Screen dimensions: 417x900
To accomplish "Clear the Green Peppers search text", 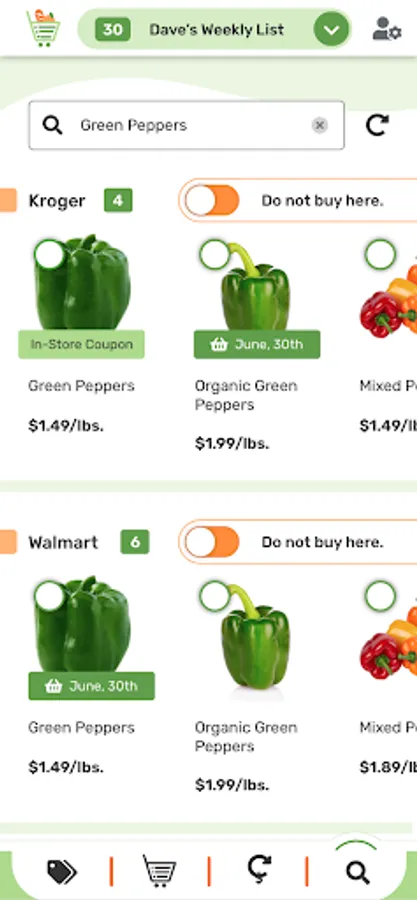I will click(x=319, y=125).
